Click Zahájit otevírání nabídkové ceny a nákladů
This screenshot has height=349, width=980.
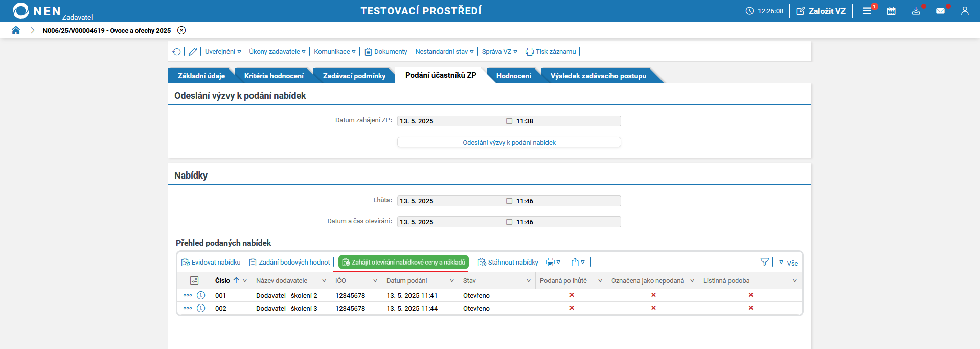point(403,262)
